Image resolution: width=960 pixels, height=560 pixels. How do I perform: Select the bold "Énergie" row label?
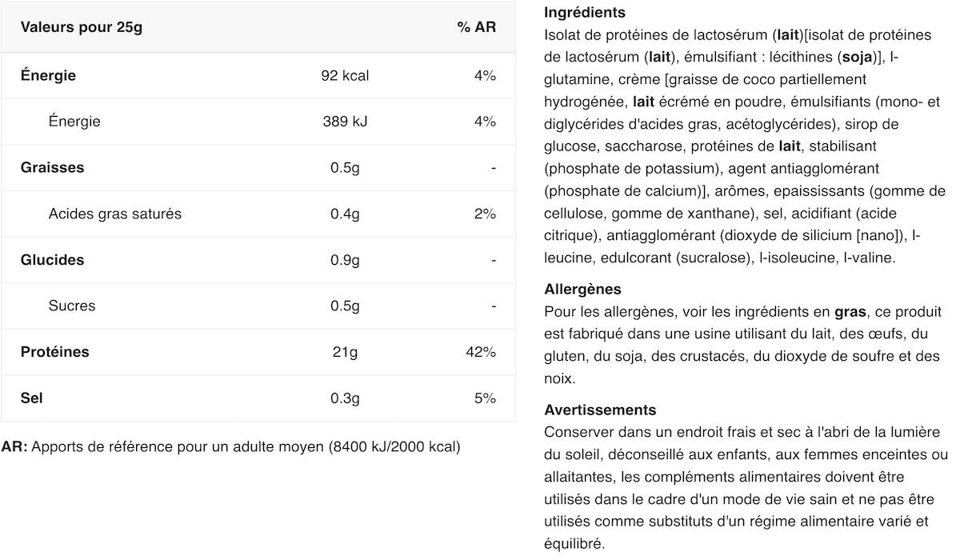[x=48, y=76]
